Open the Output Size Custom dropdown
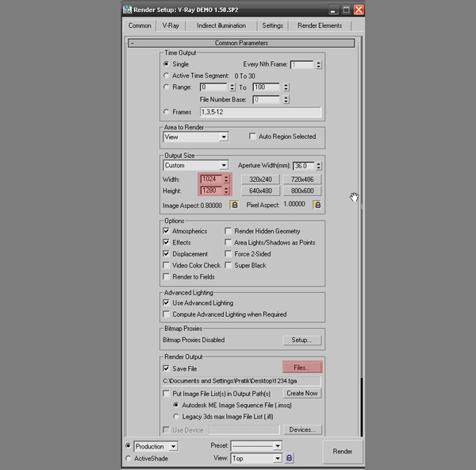Viewport: 476px width, 470px height. (x=224, y=165)
